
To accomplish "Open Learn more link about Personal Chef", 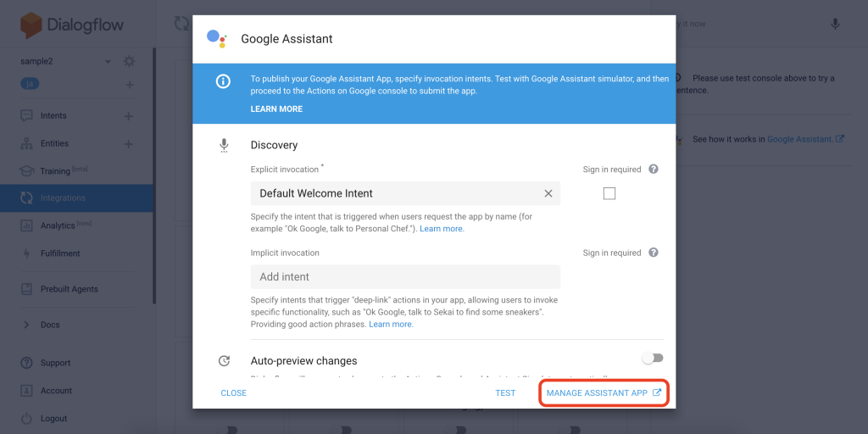I will [442, 229].
